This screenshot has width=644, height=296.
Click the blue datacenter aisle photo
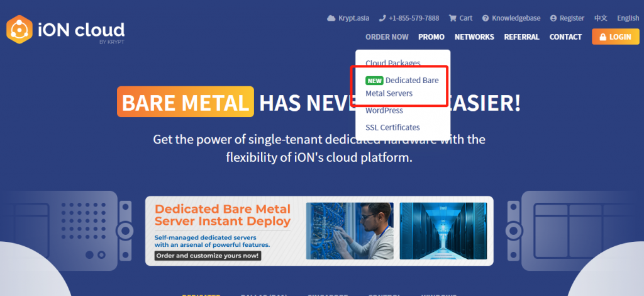pyautogui.click(x=443, y=231)
